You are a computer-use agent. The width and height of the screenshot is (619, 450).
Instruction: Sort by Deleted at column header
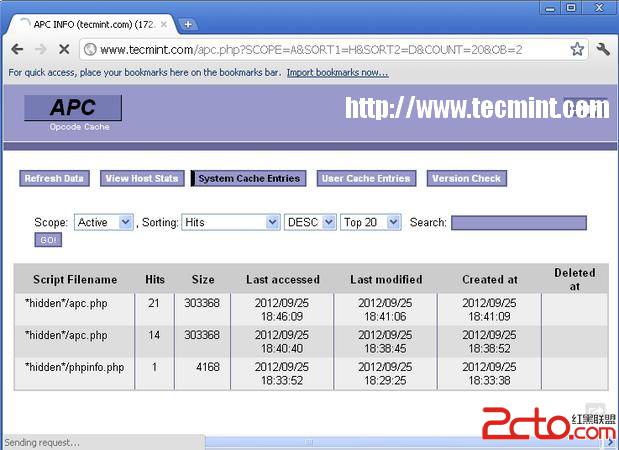[x=575, y=279]
